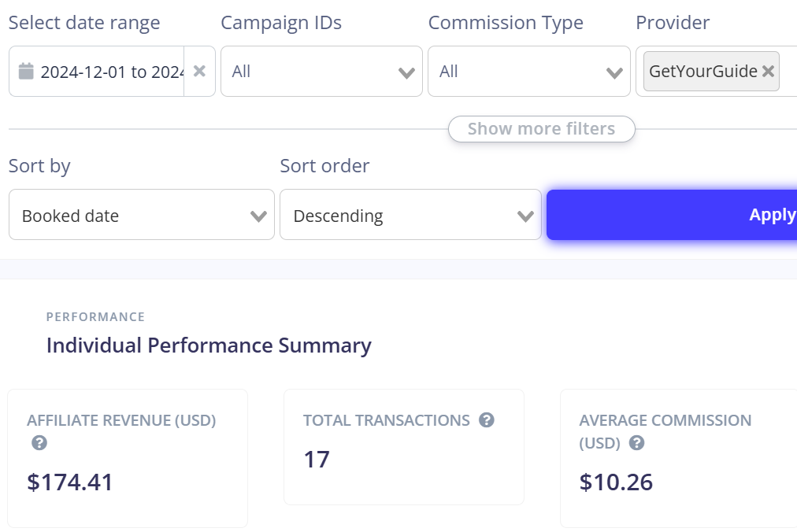Image resolution: width=797 pixels, height=532 pixels.
Task: Expand Show more filters
Action: coord(541,128)
